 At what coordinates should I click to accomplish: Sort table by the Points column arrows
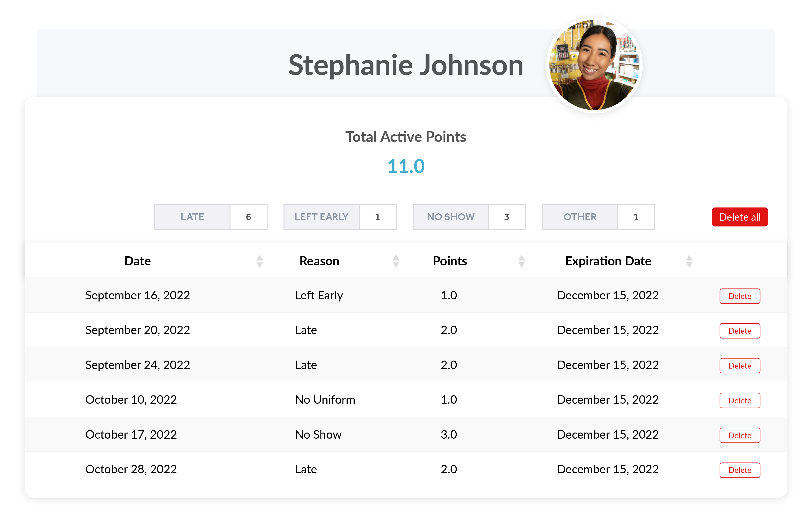pos(522,261)
